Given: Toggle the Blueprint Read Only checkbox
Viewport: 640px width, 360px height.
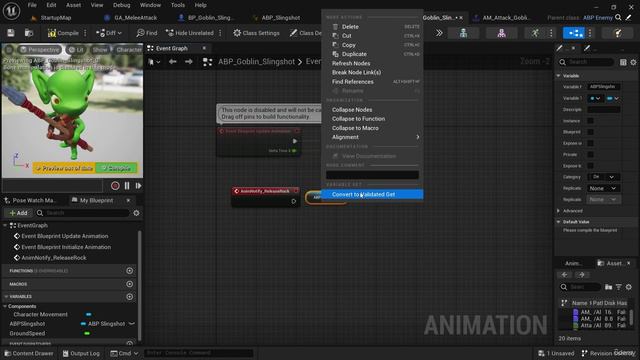Looking at the screenshot, I should pyautogui.click(x=590, y=132).
